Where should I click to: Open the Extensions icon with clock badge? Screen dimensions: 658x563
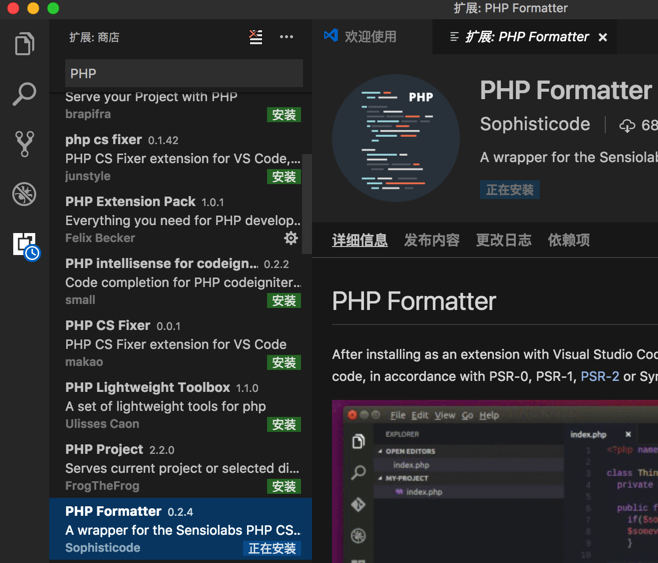click(26, 246)
